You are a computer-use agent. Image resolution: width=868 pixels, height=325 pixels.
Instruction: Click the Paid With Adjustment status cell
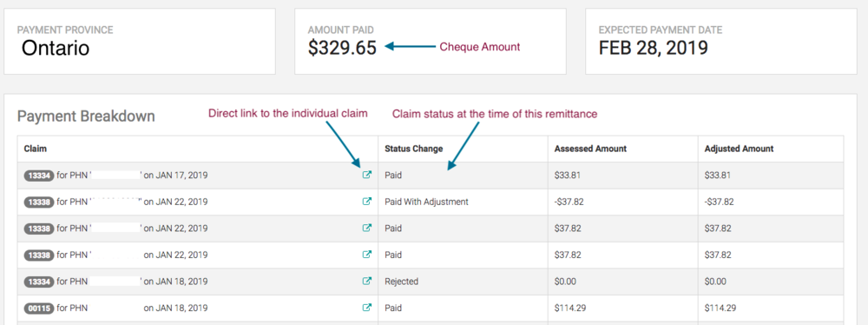[x=463, y=202]
